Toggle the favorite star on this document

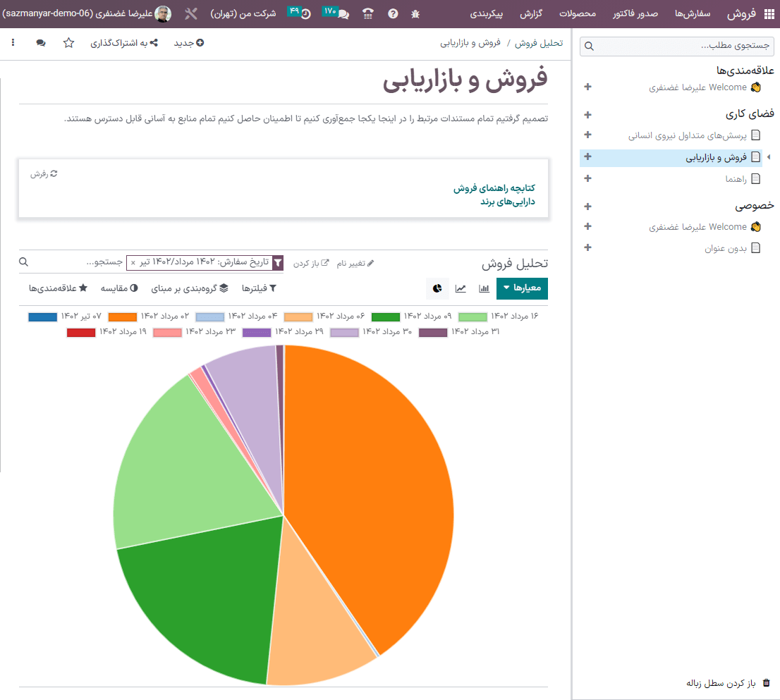pyautogui.click(x=68, y=43)
